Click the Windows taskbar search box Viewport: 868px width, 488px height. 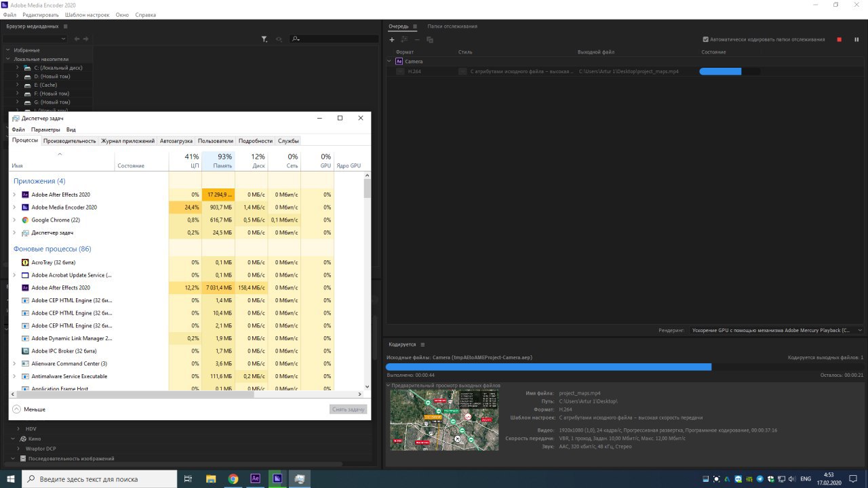pyautogui.click(x=100, y=479)
